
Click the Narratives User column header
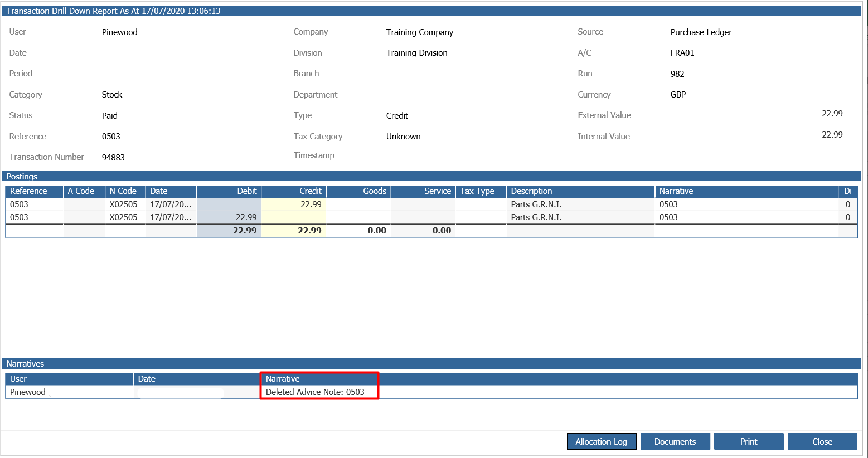[x=69, y=379]
